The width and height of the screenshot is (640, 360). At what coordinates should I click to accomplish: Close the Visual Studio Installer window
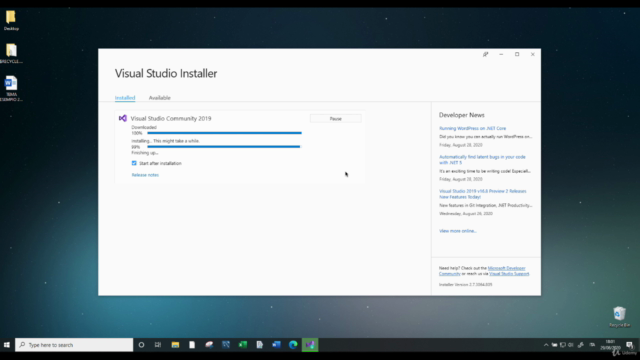pyautogui.click(x=533, y=54)
